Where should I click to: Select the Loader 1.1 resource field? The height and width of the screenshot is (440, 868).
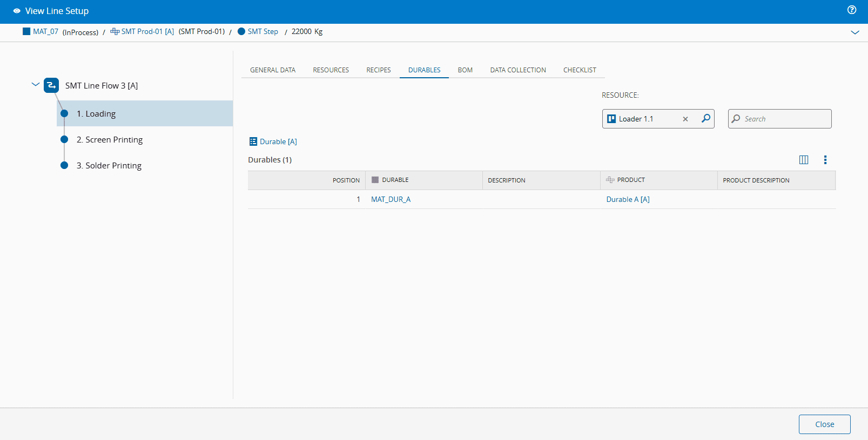tap(643, 119)
